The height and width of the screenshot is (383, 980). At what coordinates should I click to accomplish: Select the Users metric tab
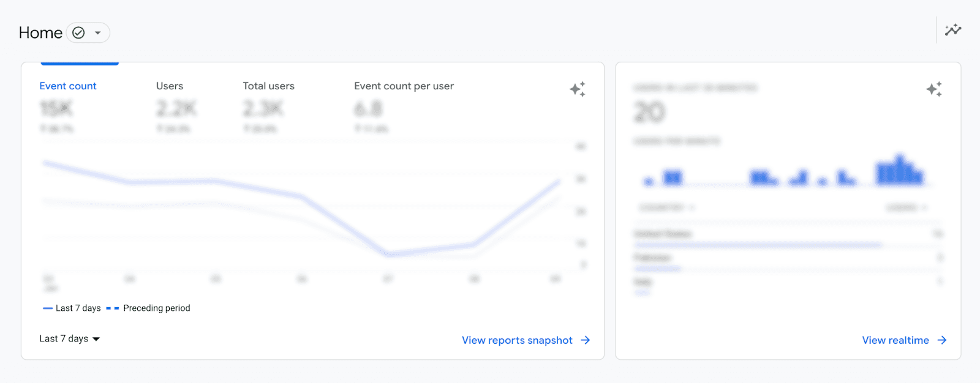coord(170,86)
